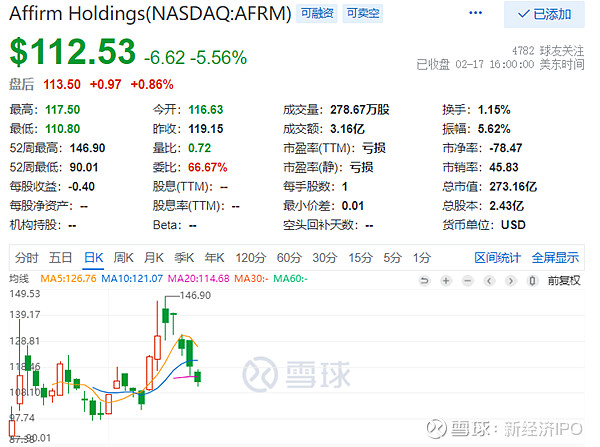600x447 pixels.
Task: Open the 区间统计 link
Action: click(x=497, y=258)
